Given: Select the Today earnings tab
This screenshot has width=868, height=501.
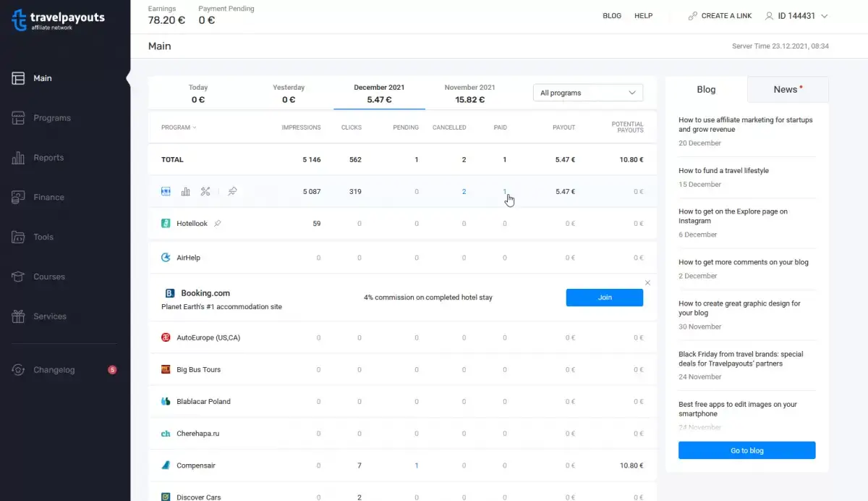Looking at the screenshot, I should coord(198,93).
